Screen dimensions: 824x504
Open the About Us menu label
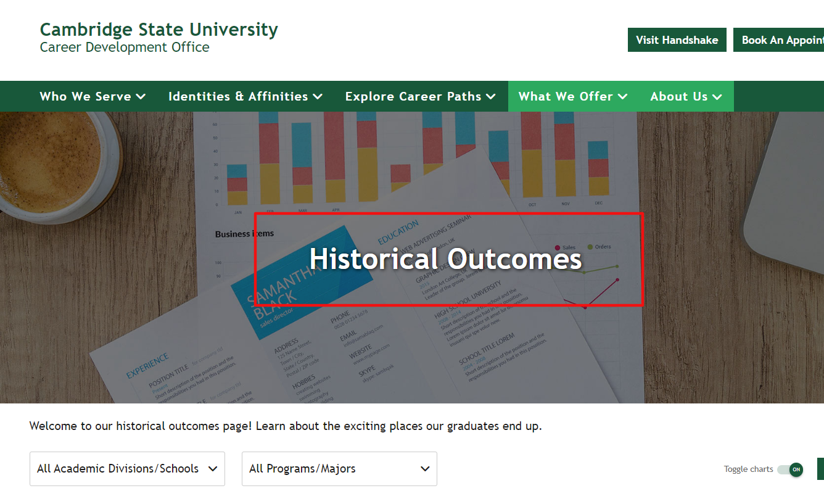[x=678, y=96]
